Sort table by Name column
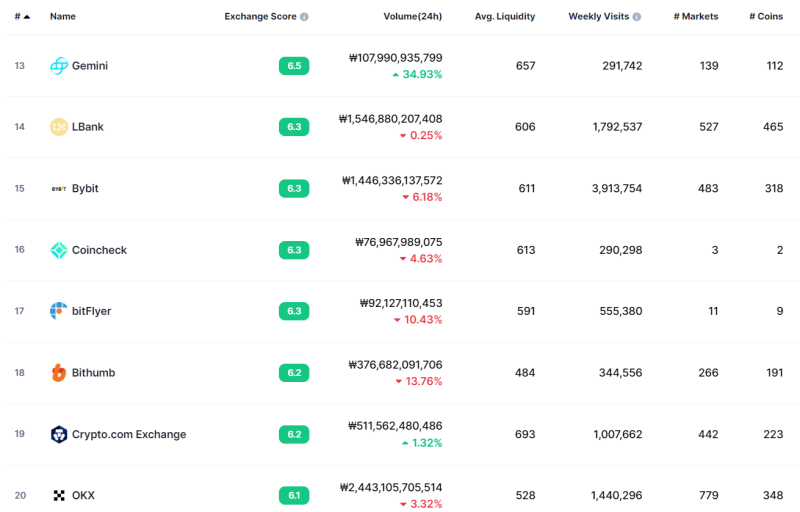The width and height of the screenshot is (800, 512). click(63, 16)
